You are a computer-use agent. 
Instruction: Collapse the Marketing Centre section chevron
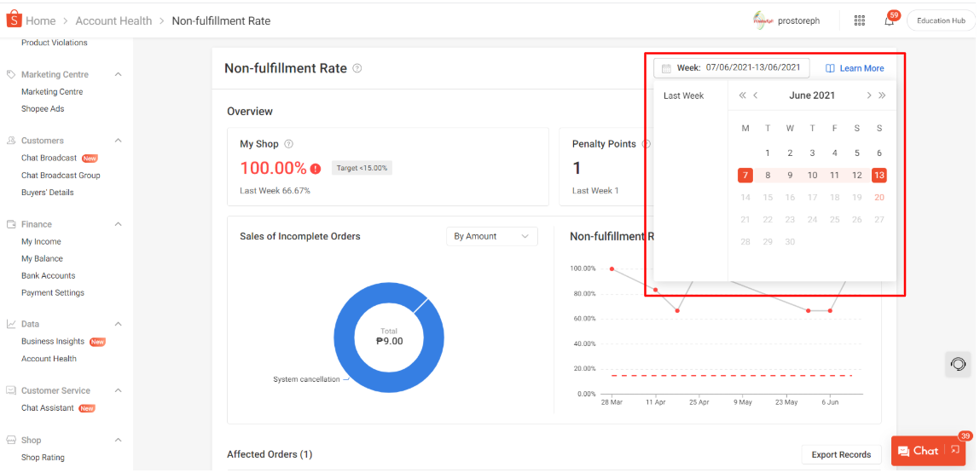[118, 74]
